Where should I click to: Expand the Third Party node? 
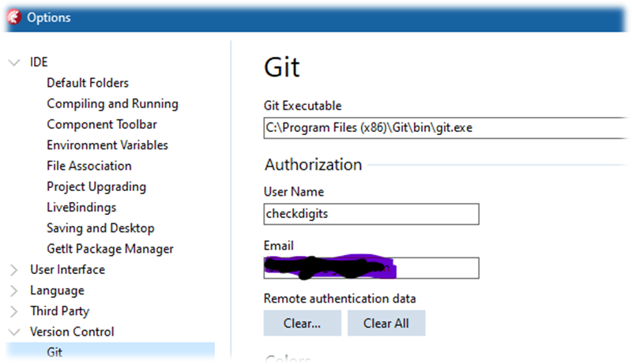[x=13, y=311]
